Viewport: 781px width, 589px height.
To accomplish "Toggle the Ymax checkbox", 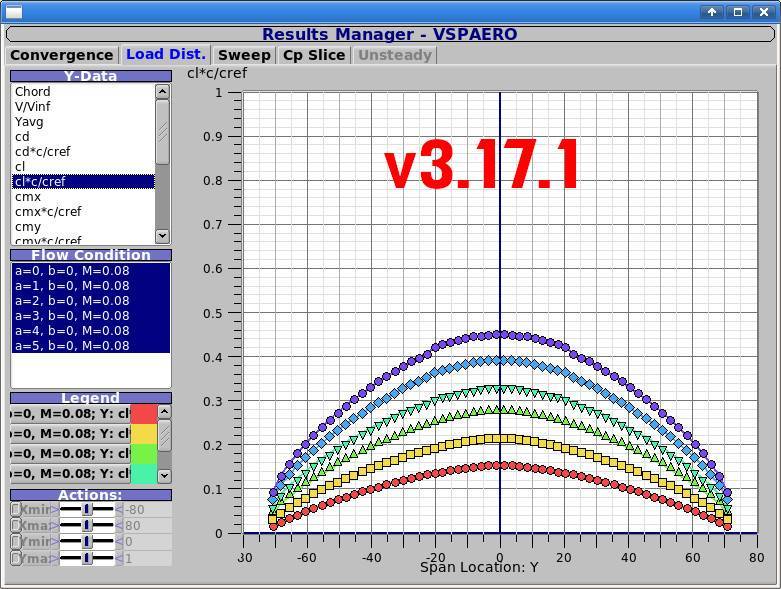I will (x=15, y=558).
